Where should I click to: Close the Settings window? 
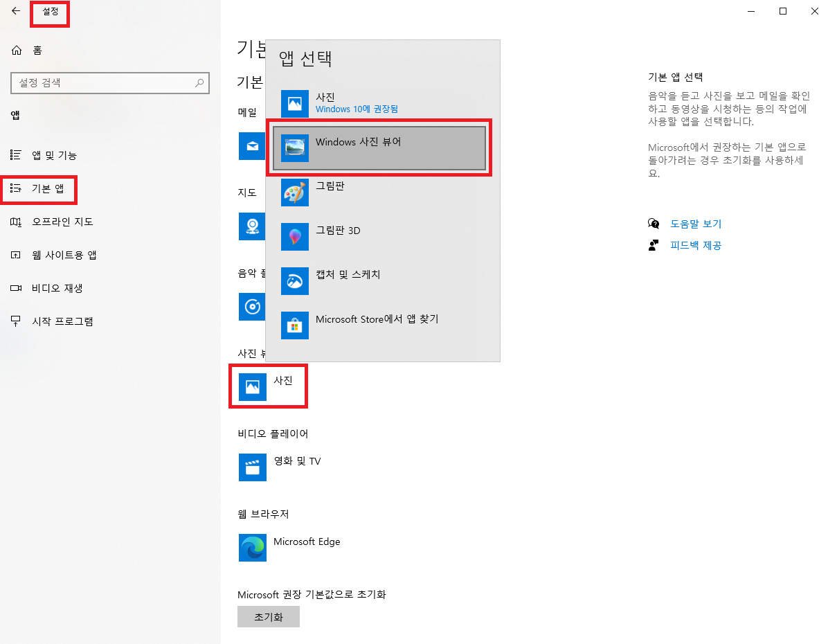tap(815, 11)
